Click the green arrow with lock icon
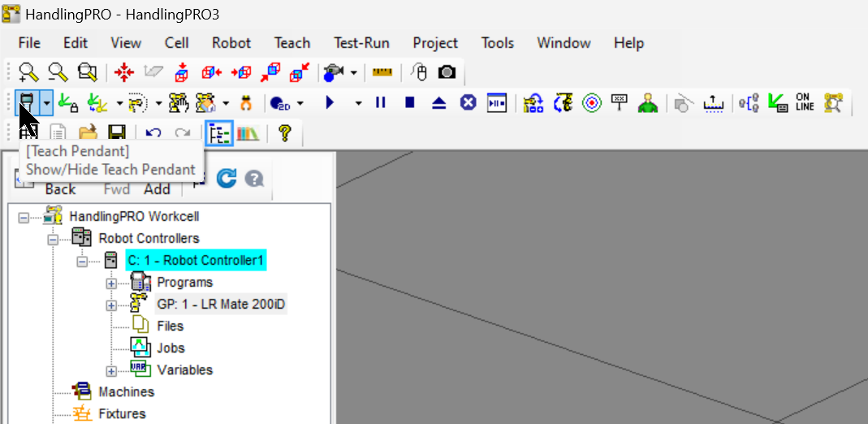This screenshot has width=868, height=424. [x=68, y=102]
